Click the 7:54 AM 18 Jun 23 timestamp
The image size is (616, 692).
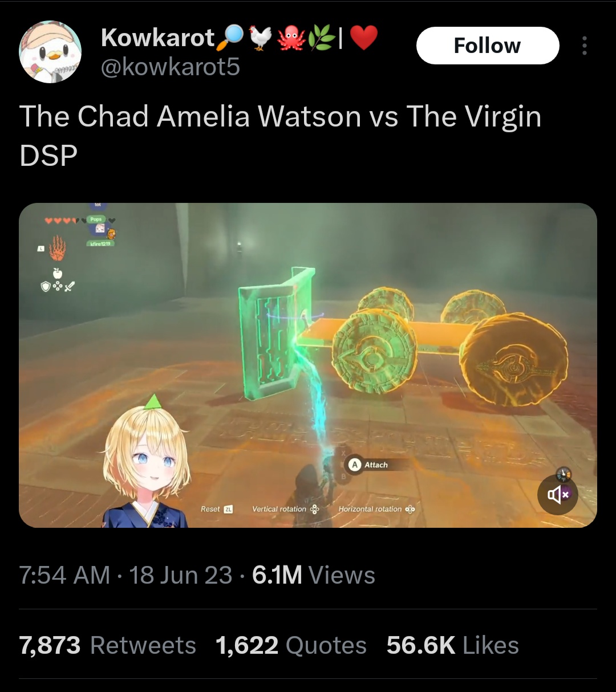126,575
